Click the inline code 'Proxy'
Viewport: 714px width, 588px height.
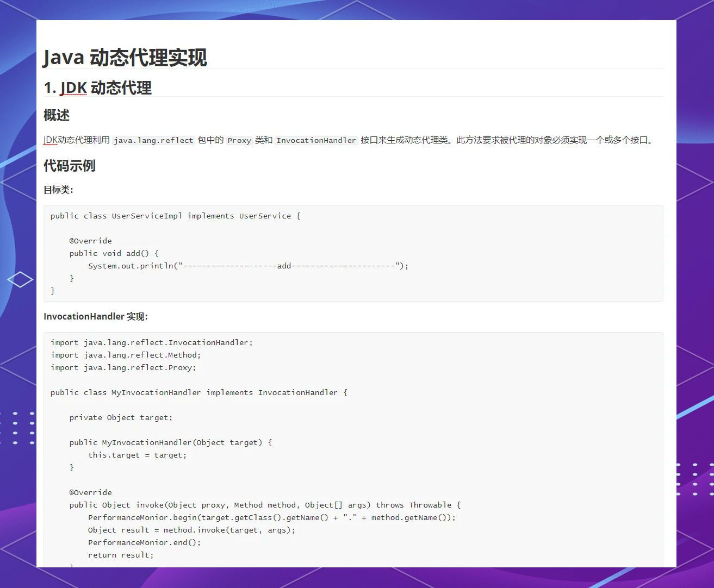[x=239, y=140]
